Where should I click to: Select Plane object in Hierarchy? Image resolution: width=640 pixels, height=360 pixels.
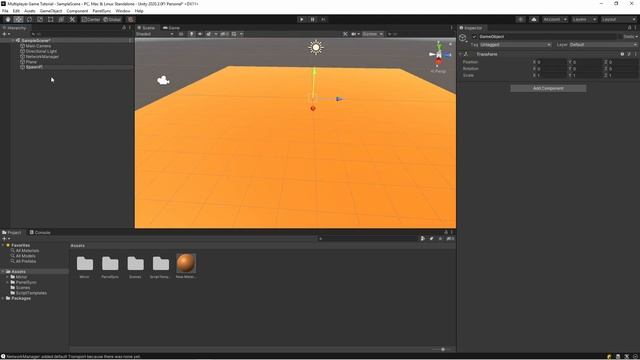(x=31, y=62)
